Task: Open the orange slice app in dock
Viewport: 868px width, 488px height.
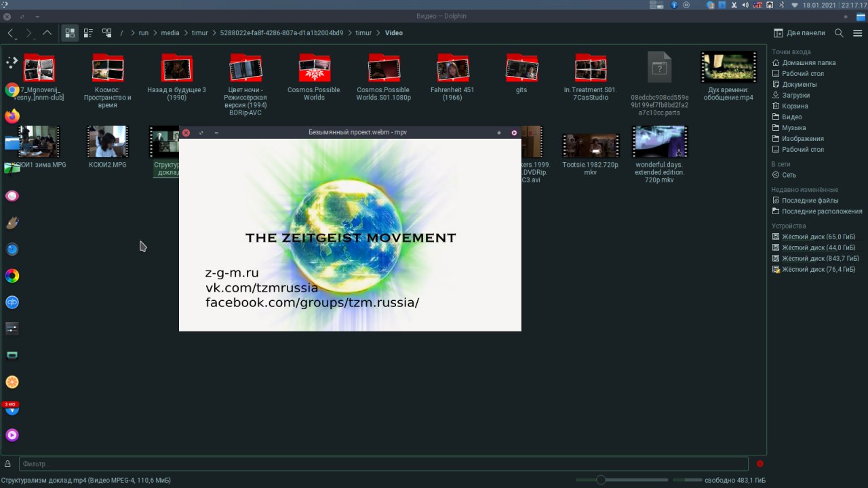Action: [12, 382]
